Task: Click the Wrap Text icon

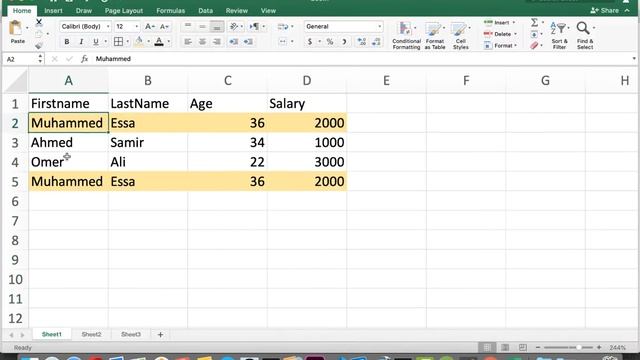Action: tap(282, 27)
